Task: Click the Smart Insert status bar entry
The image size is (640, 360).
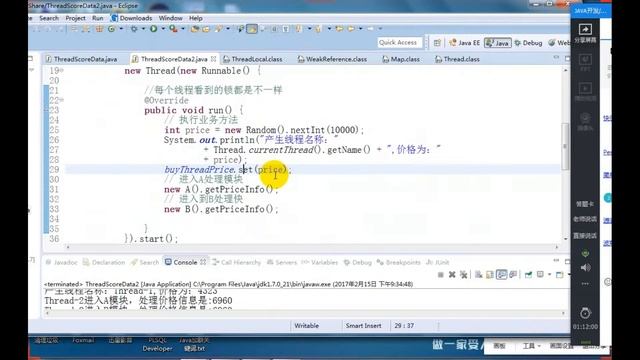Action: point(363,326)
